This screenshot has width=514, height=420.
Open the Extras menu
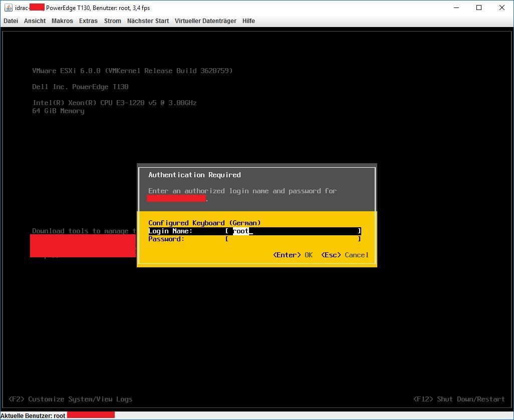(88, 21)
